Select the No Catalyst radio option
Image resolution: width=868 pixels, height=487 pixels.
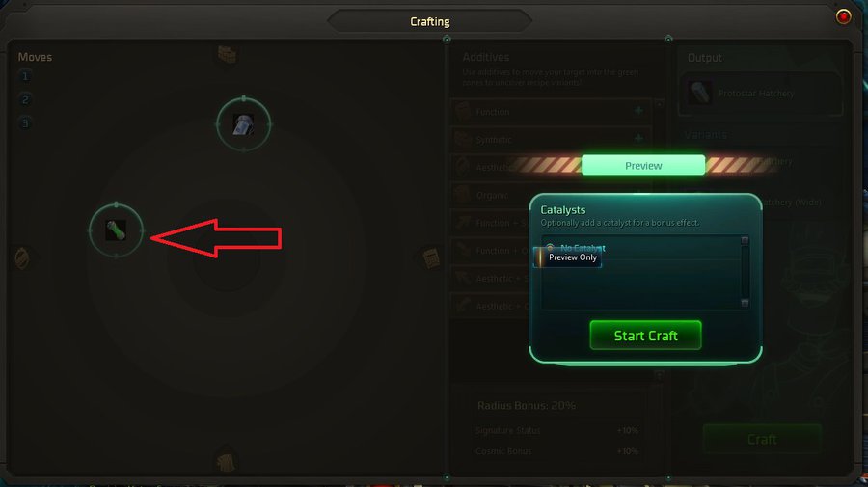click(550, 248)
